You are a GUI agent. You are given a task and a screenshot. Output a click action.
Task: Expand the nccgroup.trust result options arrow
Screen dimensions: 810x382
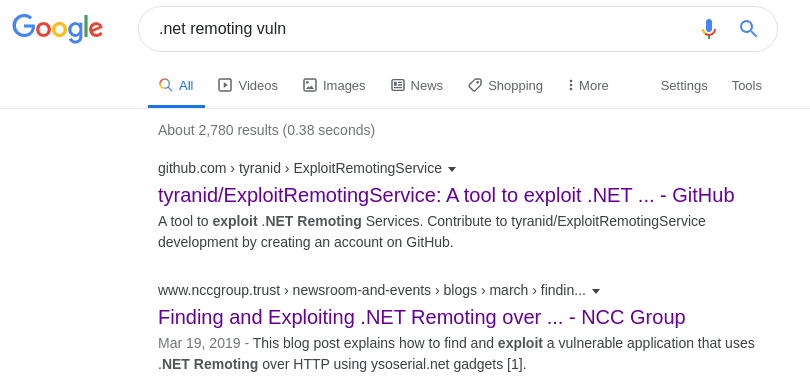(596, 291)
